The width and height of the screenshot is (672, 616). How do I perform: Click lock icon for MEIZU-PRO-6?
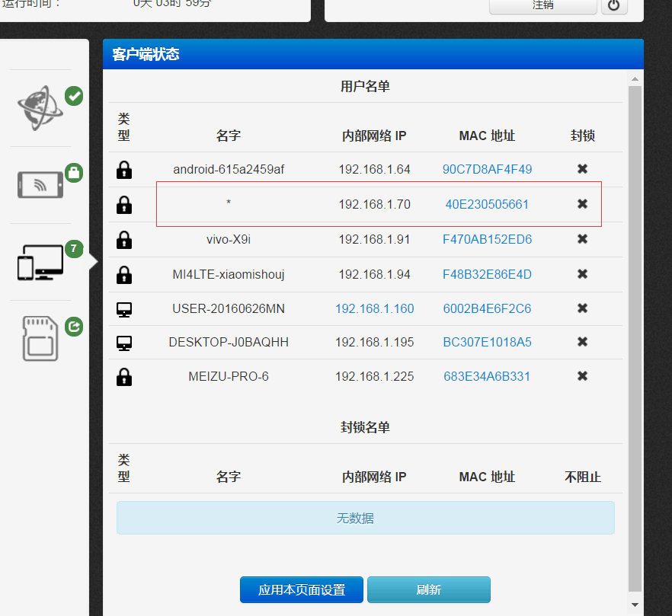point(124,377)
